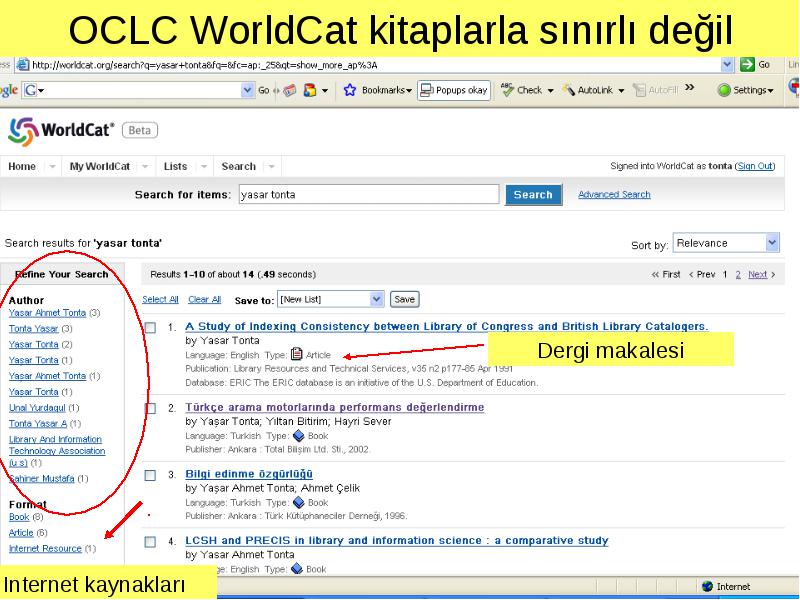This screenshot has width=800, height=600.
Task: Filter by author Yasar Ahmet Tonta (3)
Action: tap(47, 313)
